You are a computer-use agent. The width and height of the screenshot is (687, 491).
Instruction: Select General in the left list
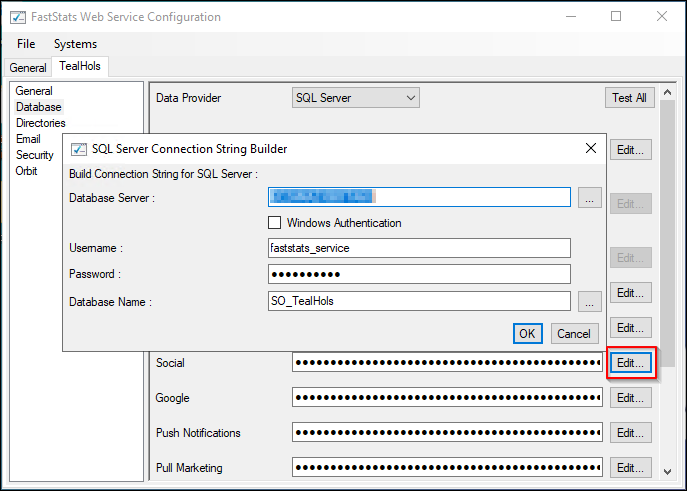tap(34, 91)
